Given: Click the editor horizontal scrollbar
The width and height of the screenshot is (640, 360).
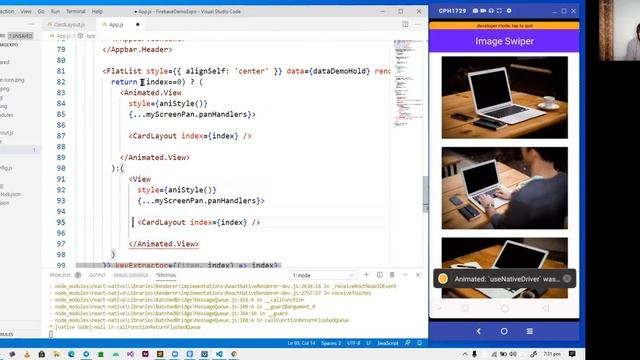Looking at the screenshot, I should coord(178,265).
